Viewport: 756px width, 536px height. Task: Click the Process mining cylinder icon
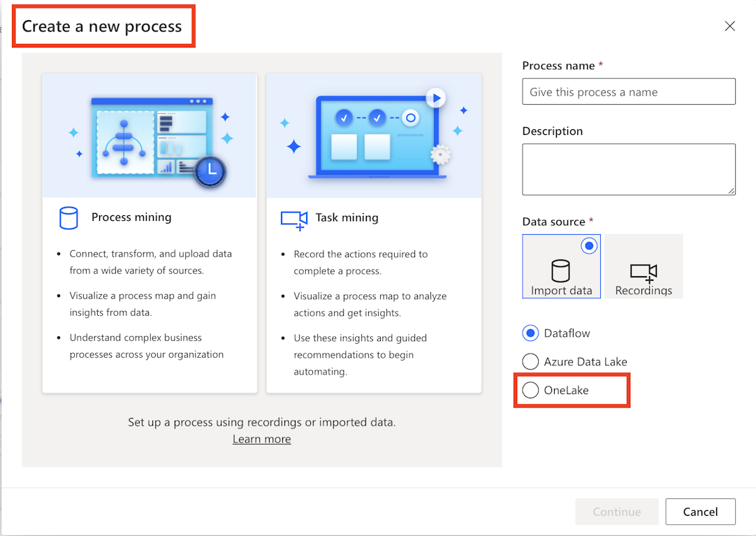68,218
